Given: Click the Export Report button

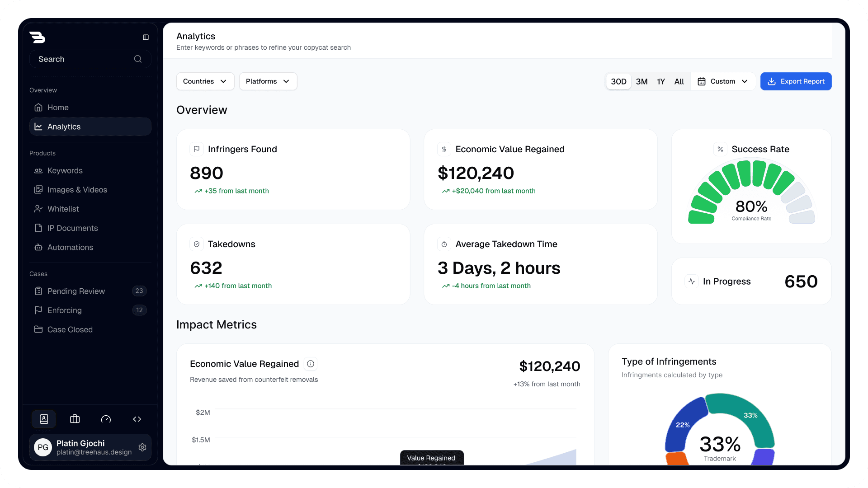Looking at the screenshot, I should coord(796,81).
